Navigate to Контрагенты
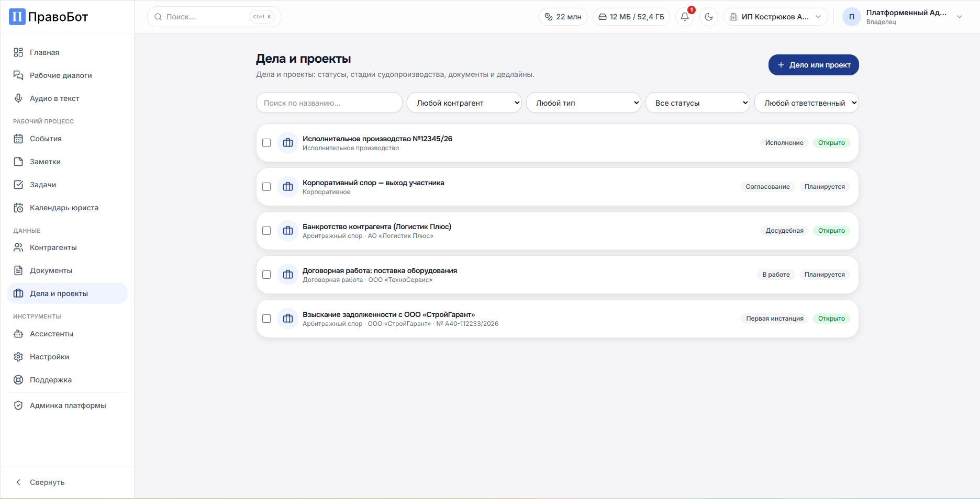 67,247
